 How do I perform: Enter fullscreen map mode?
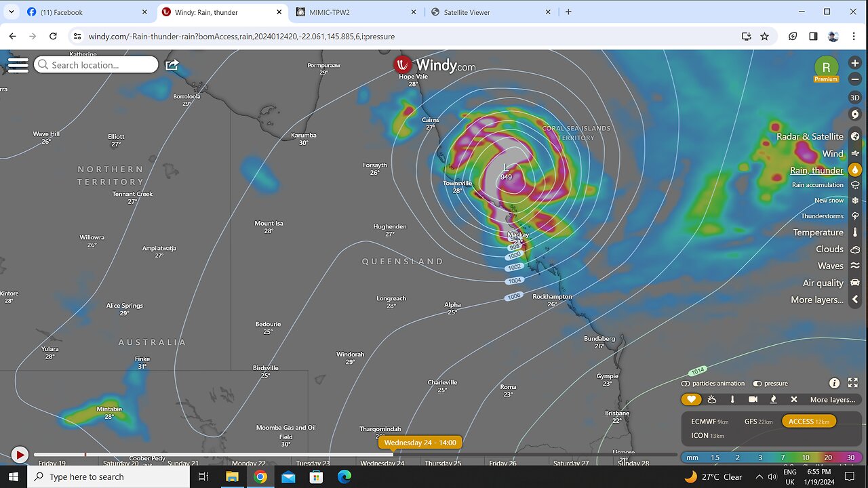(x=853, y=383)
